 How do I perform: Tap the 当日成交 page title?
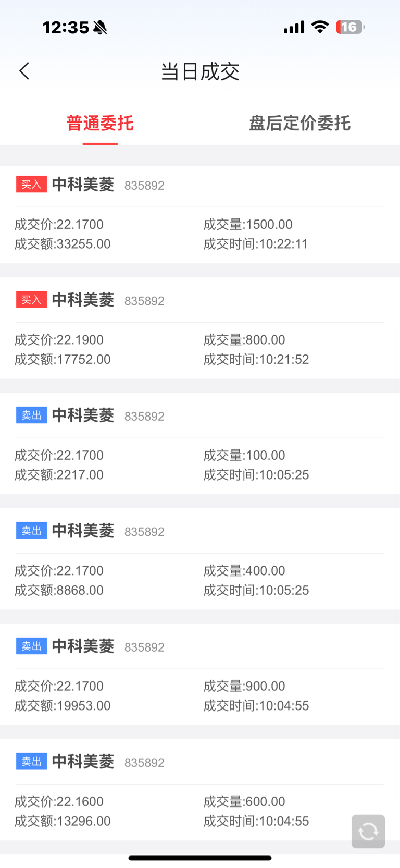[200, 71]
